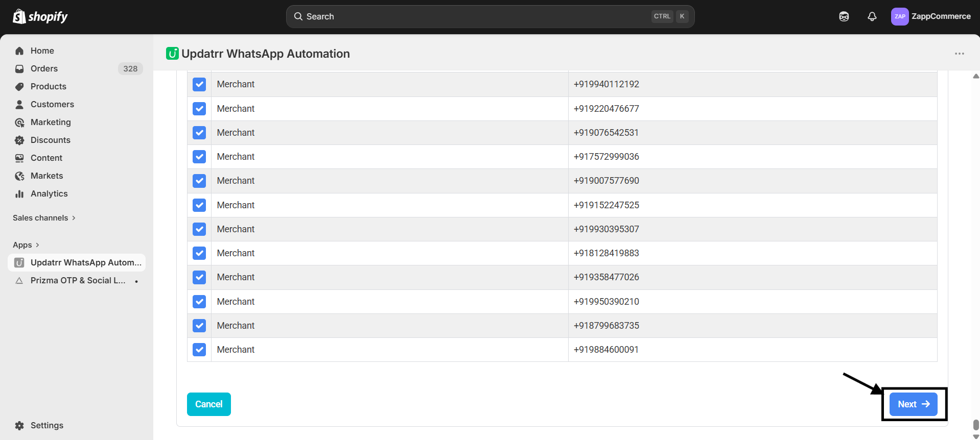Click the Search input field

pos(475,16)
